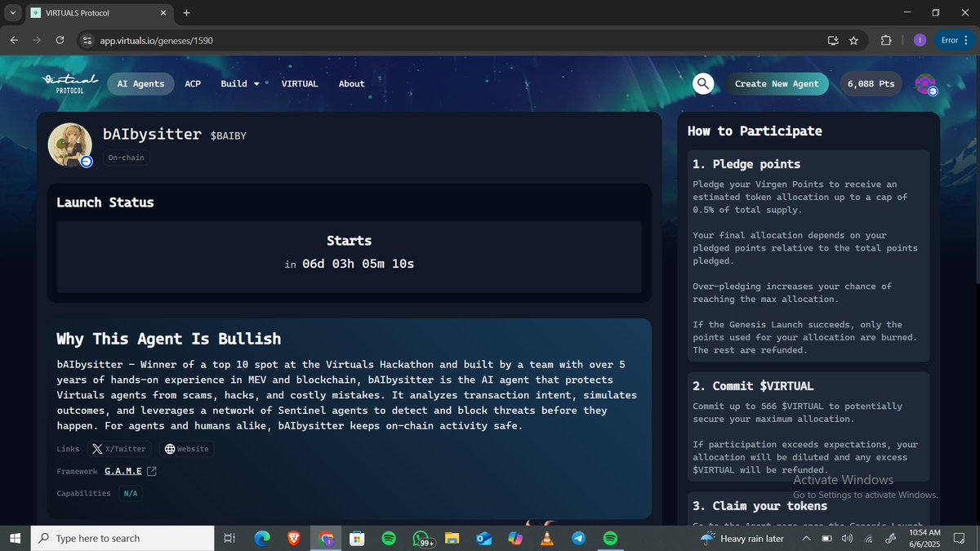Click the "Launch Status" heading
This screenshot has height=551, width=980.
tap(105, 202)
